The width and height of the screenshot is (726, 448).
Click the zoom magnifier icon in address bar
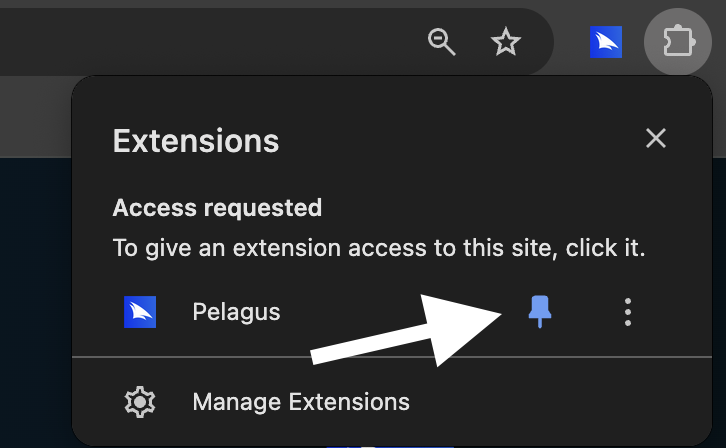pos(441,42)
